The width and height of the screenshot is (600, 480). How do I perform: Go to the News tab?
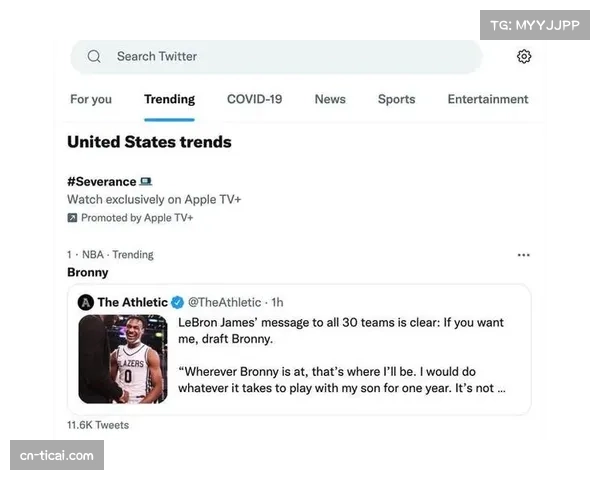click(x=330, y=99)
